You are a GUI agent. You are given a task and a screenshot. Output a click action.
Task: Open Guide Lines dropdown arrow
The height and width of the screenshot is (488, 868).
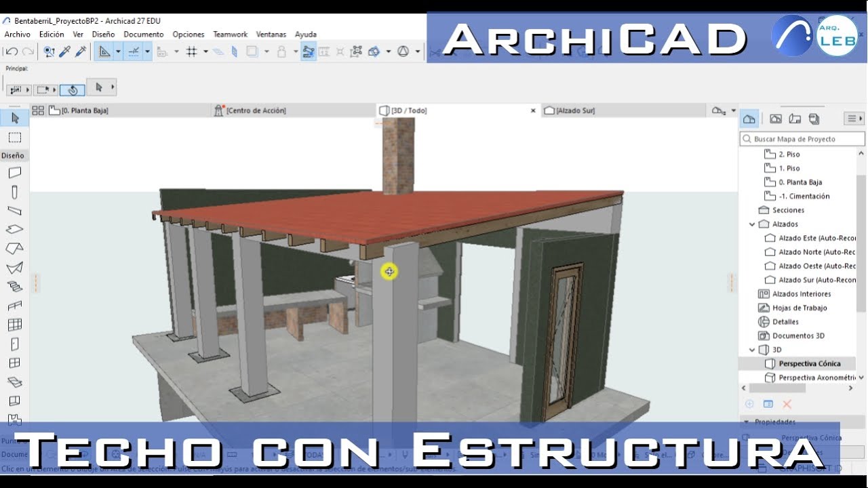(x=118, y=52)
